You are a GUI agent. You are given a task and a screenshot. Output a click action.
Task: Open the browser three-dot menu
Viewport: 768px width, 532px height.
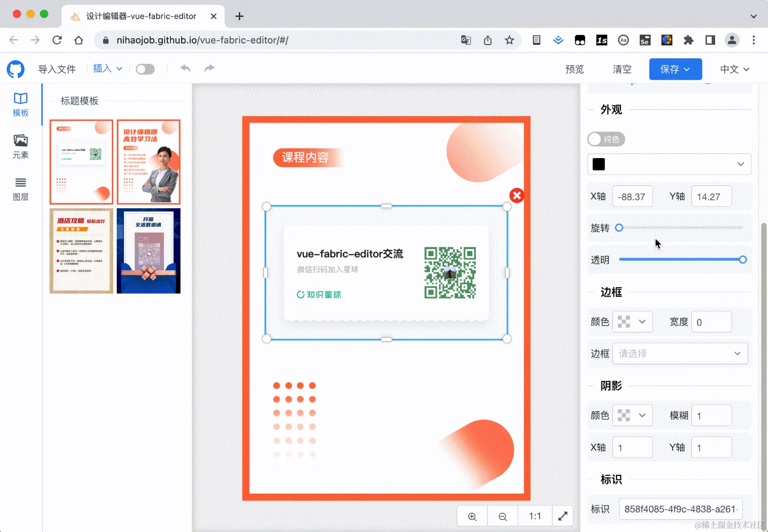(753, 40)
